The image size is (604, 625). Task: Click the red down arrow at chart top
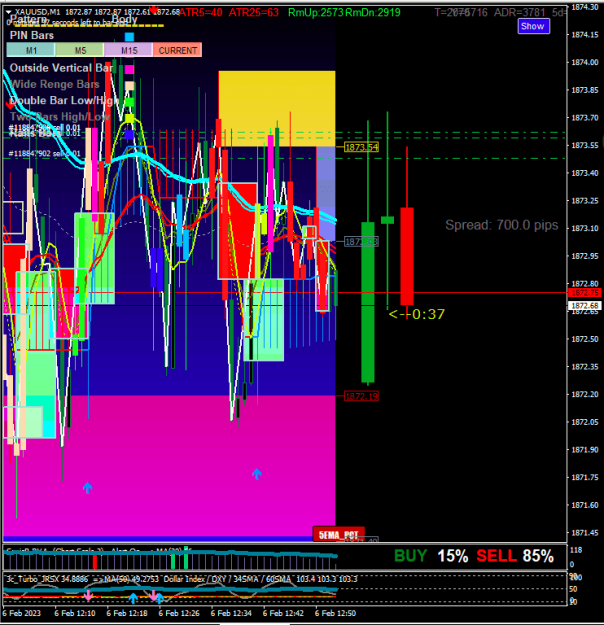point(153,10)
